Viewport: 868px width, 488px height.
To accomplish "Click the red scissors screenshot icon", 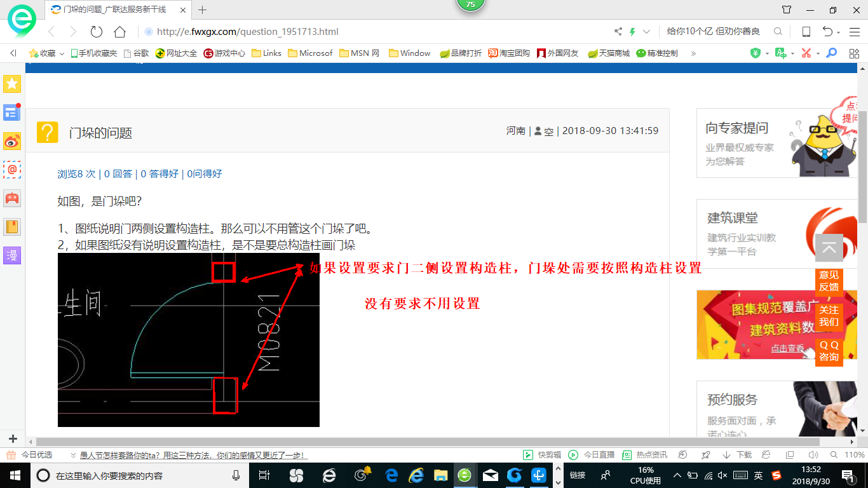I will (x=806, y=53).
